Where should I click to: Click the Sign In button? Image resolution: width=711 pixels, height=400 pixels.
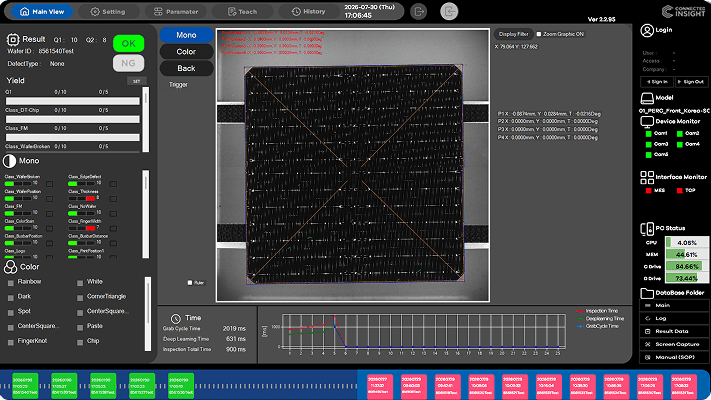pyautogui.click(x=657, y=82)
